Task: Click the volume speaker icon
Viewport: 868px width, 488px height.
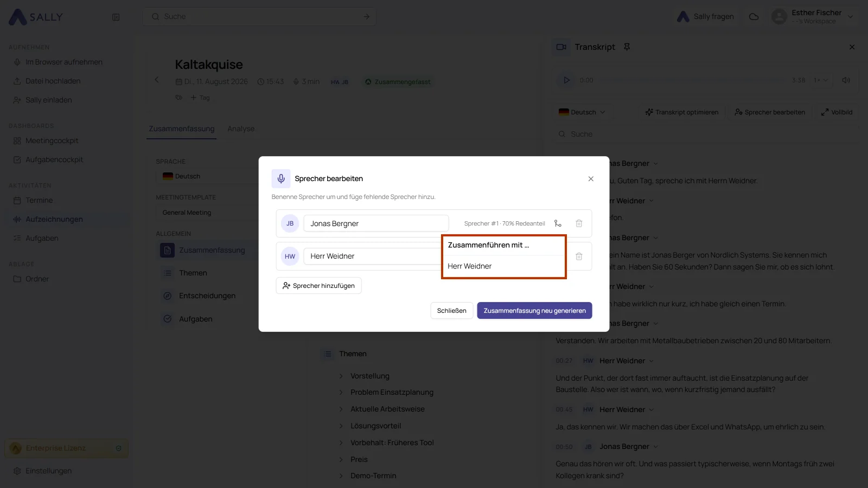Action: (846, 80)
